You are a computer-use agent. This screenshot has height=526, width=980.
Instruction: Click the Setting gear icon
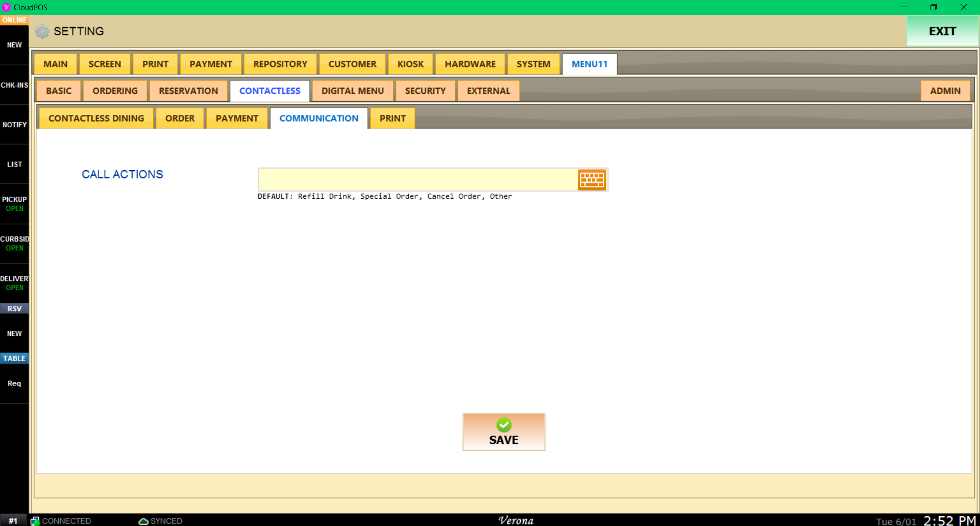pos(42,31)
